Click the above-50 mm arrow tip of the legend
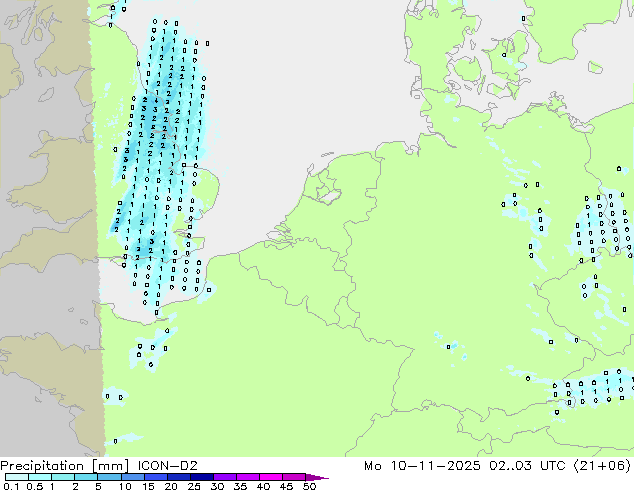The image size is (634, 490). [x=317, y=477]
